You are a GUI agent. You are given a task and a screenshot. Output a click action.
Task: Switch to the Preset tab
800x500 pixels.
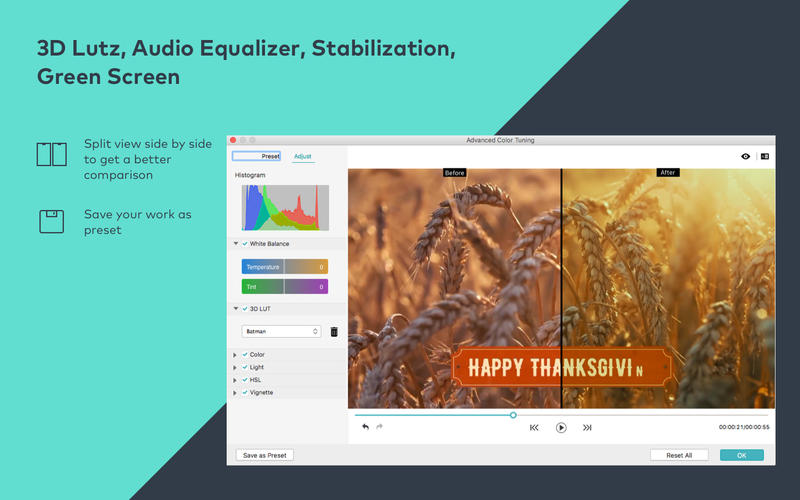[256, 156]
